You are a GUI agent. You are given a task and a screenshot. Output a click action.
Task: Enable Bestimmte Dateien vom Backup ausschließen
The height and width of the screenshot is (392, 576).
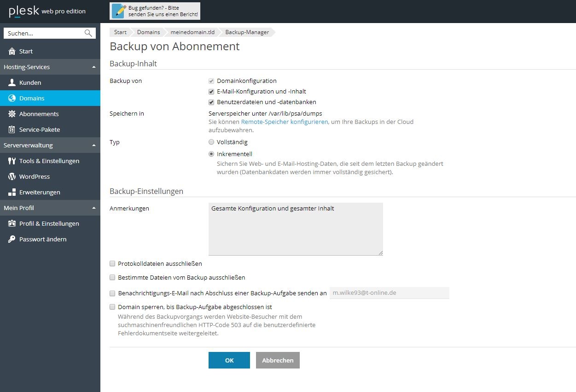112,277
